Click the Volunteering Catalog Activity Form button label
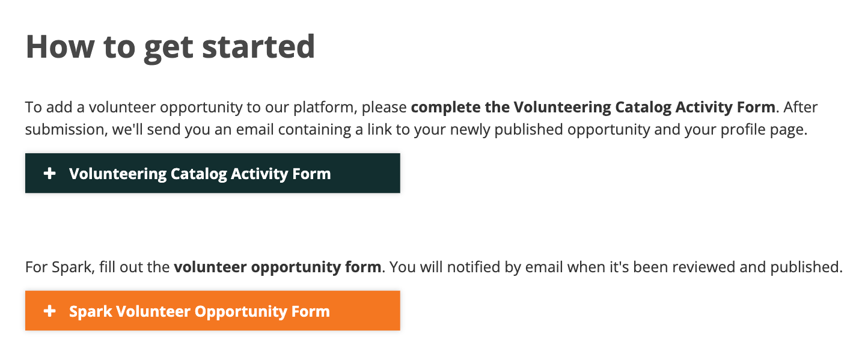 click(x=200, y=173)
